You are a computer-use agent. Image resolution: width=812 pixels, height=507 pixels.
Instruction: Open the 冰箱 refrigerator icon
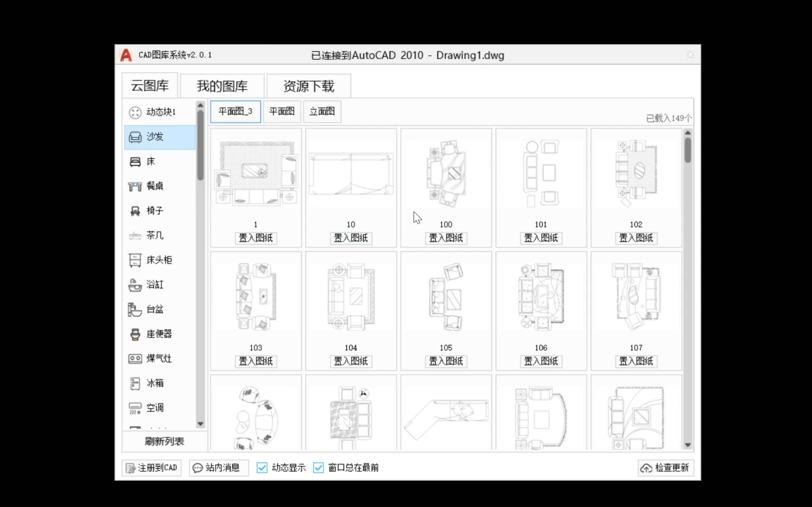pyautogui.click(x=135, y=383)
